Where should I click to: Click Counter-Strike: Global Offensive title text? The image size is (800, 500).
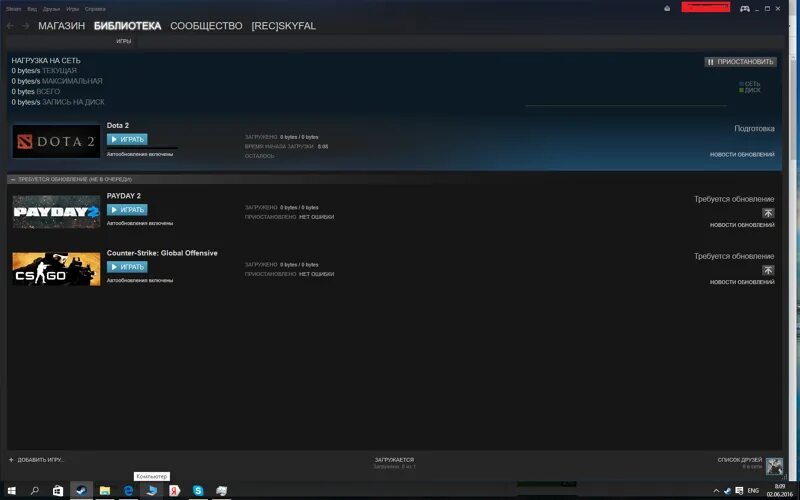(x=162, y=253)
